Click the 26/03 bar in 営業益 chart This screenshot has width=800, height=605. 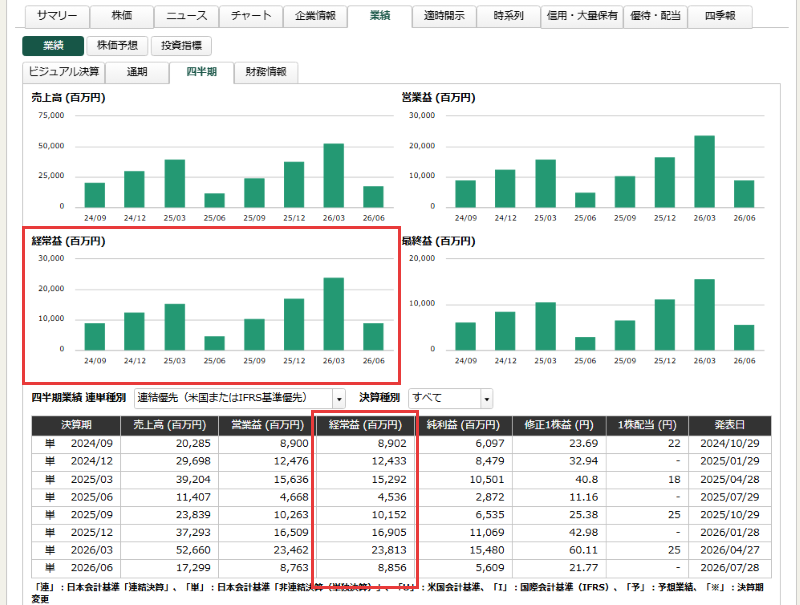click(x=705, y=171)
